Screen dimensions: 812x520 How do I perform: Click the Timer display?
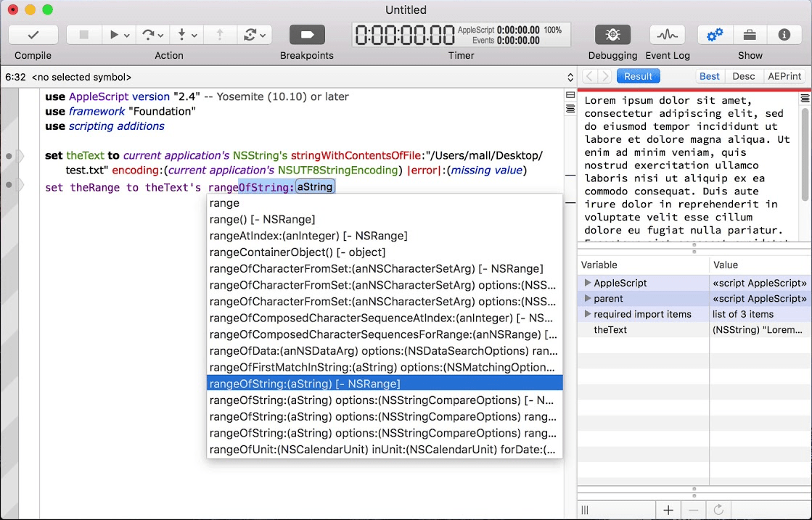[x=461, y=35]
